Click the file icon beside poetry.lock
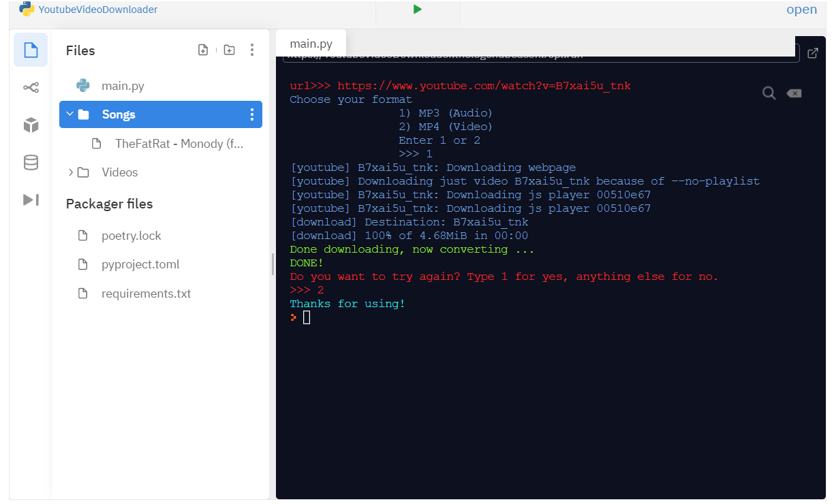The width and height of the screenshot is (834, 504). pyautogui.click(x=83, y=236)
